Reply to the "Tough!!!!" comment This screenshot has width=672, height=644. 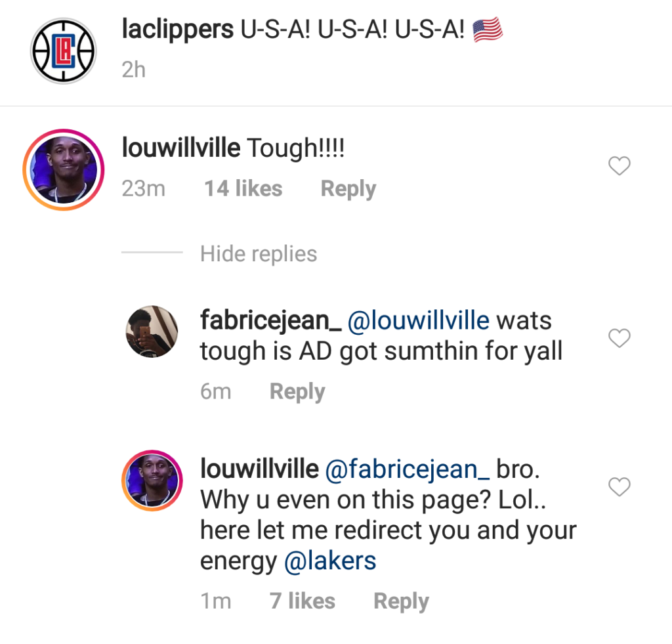pos(348,189)
